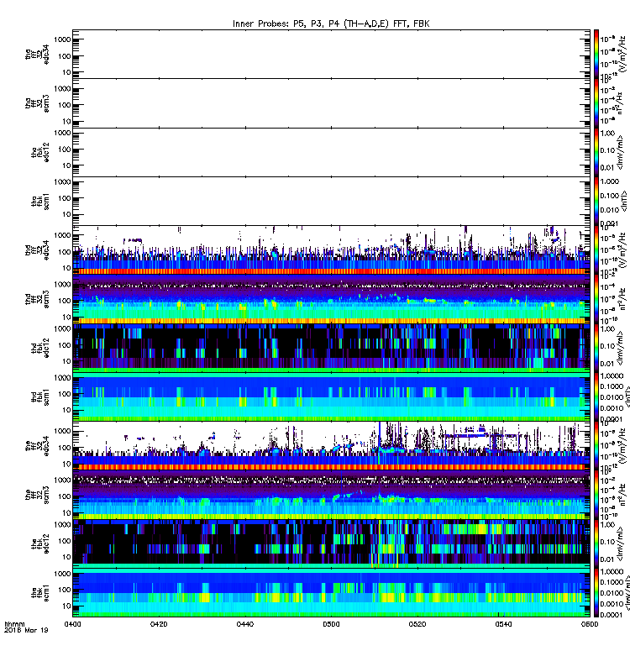Click the 0600 time tick label
Screen dimensions: 630x672
[590, 624]
